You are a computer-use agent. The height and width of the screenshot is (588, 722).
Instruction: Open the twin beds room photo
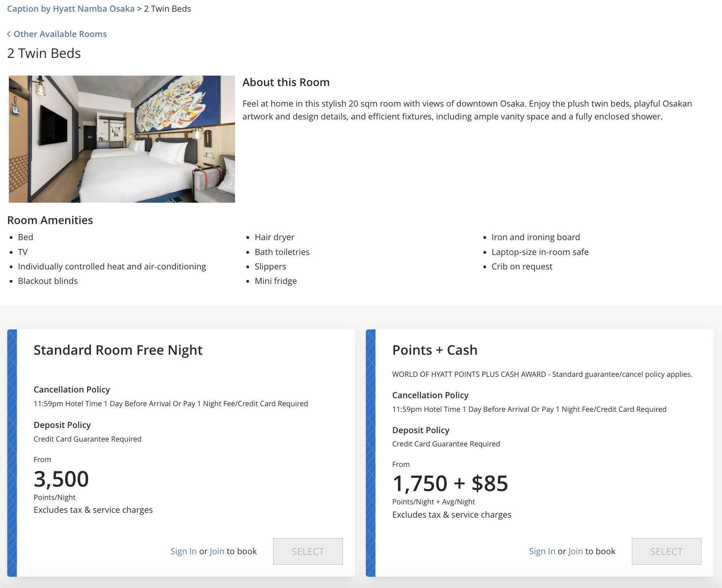click(122, 139)
